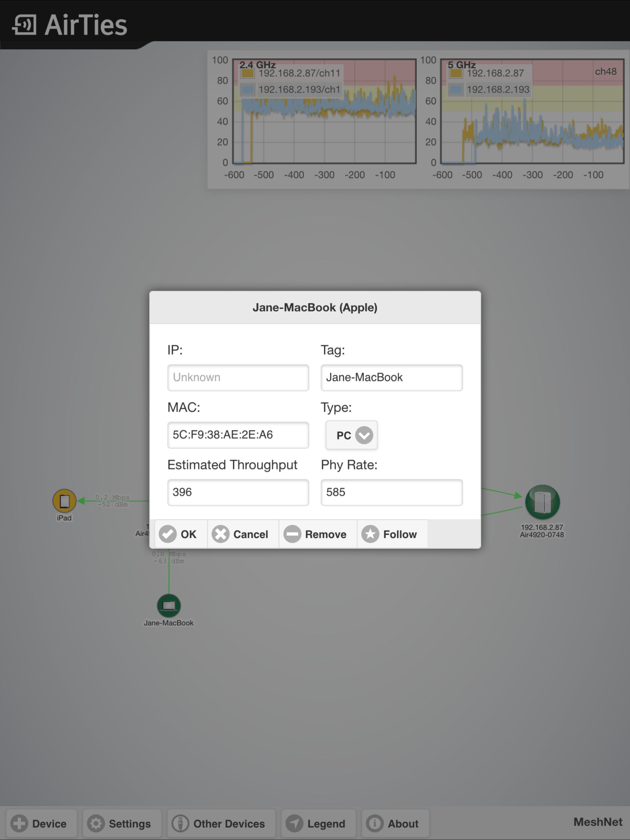Click the MAC address field
630x840 pixels.
pos(238,435)
